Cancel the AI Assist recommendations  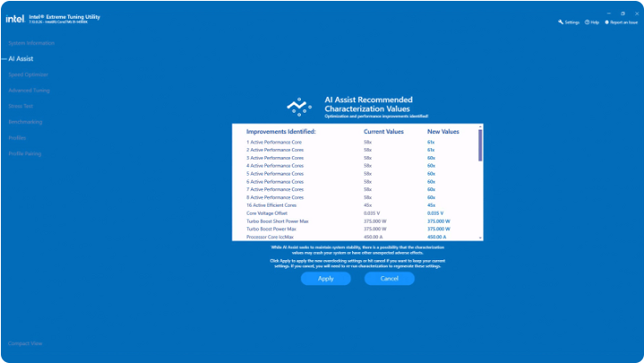(389, 279)
